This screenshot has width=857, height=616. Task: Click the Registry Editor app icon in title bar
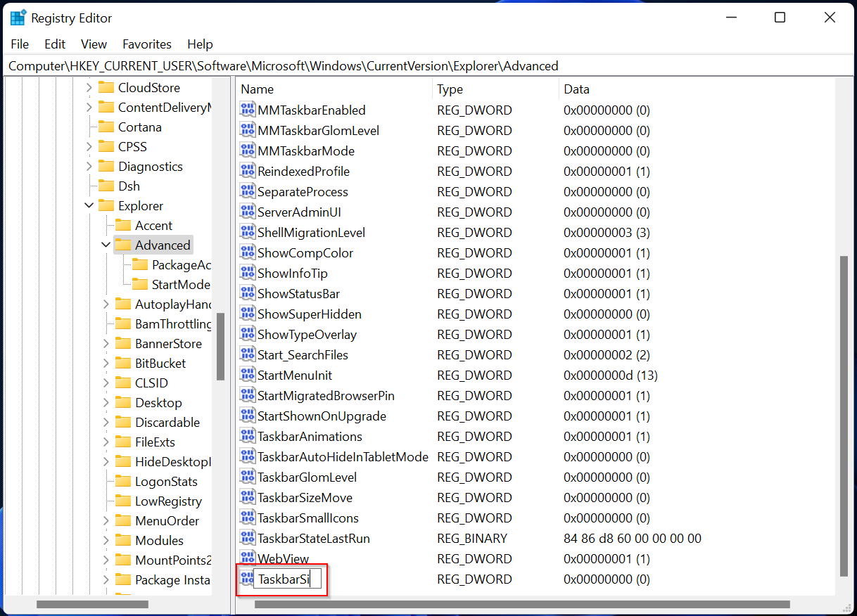point(18,18)
